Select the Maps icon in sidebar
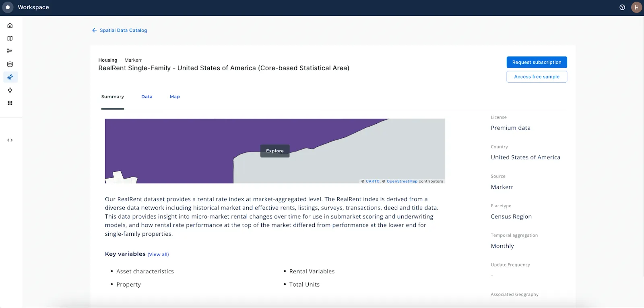This screenshot has height=308, width=644. pyautogui.click(x=10, y=38)
